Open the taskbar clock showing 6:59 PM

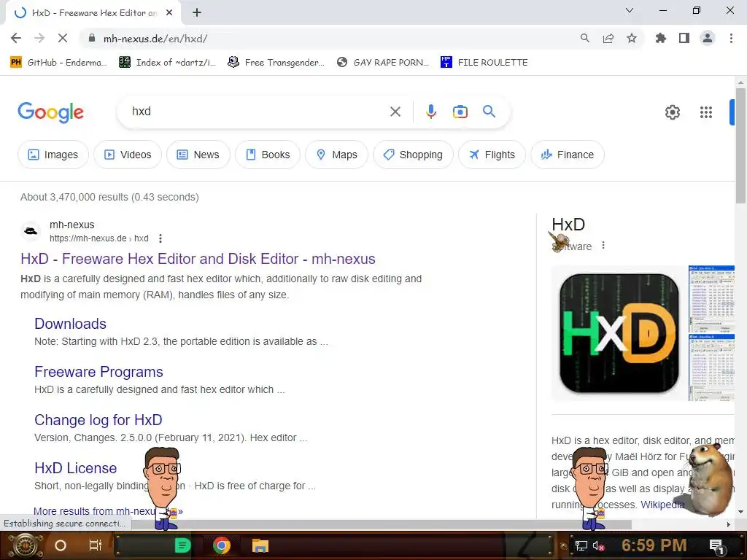point(654,545)
